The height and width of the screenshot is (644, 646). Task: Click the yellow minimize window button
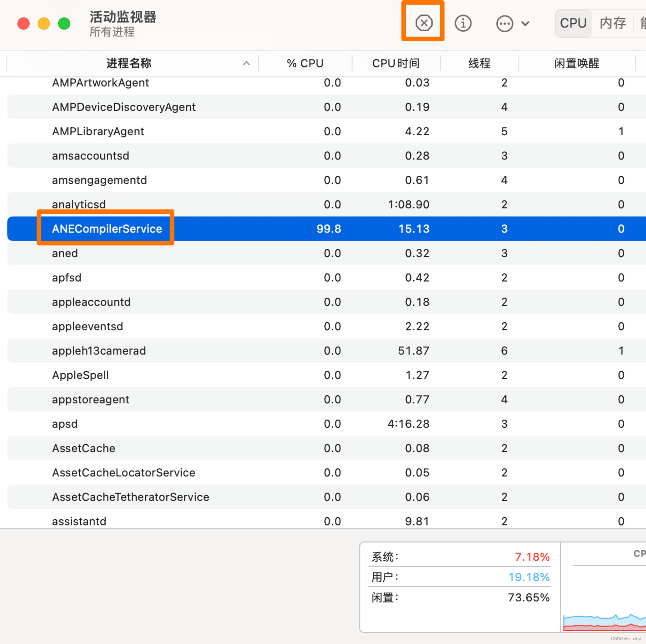(x=44, y=23)
